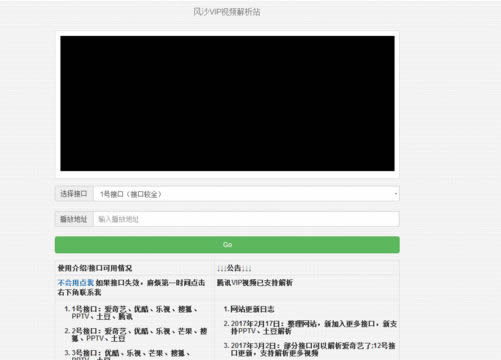Click the 1号接口 list entry
The height and width of the screenshot is (360, 501).
(x=135, y=313)
